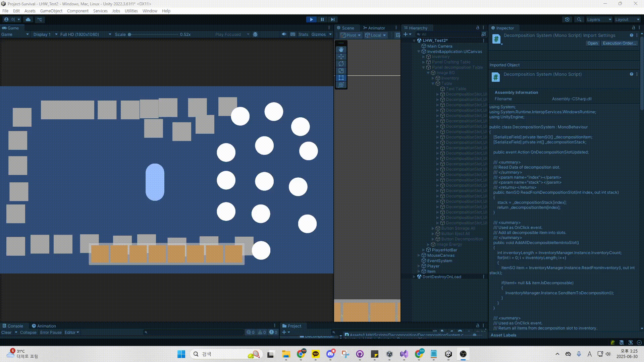Open the GameObject menu
Image resolution: width=644 pixels, height=362 pixels.
[51, 11]
